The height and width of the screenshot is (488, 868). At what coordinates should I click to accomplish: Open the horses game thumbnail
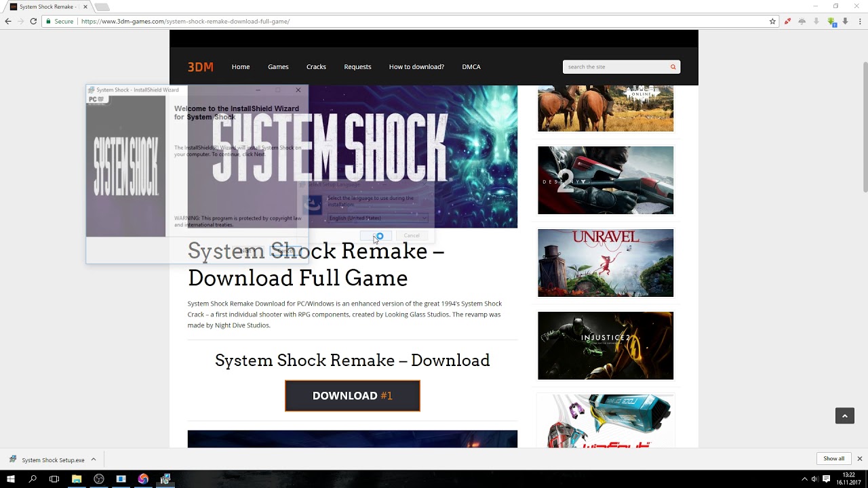[x=606, y=108]
